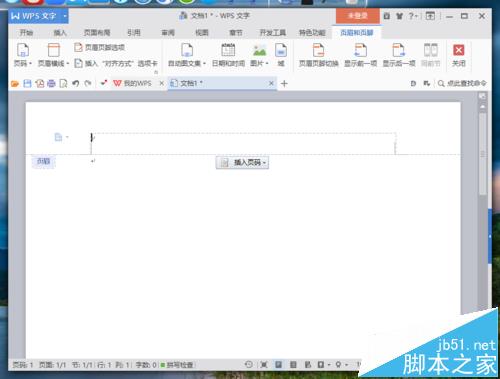
Task: Click the 插入页码 button in header area
Action: pyautogui.click(x=242, y=163)
